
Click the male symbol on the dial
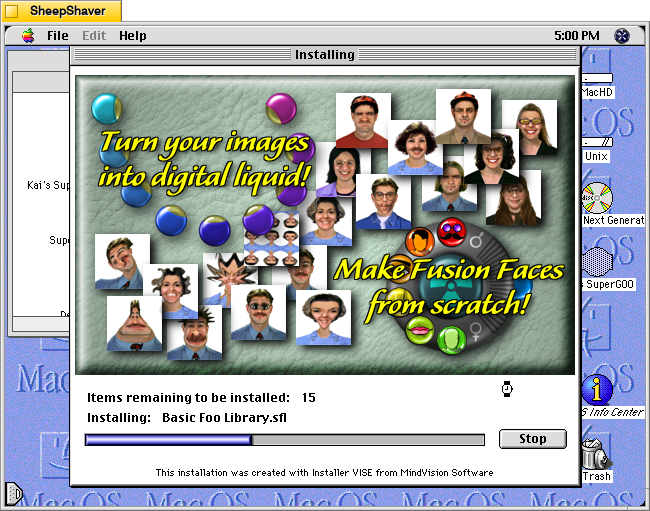[476, 240]
